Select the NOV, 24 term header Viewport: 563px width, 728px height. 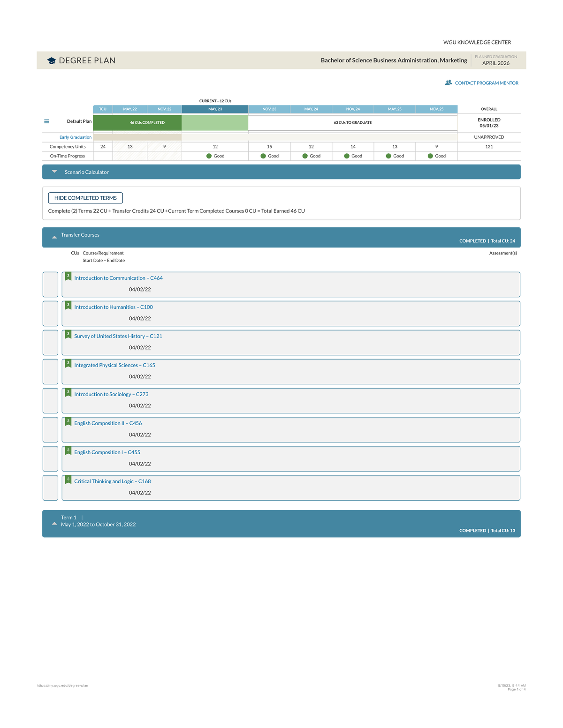coord(353,109)
